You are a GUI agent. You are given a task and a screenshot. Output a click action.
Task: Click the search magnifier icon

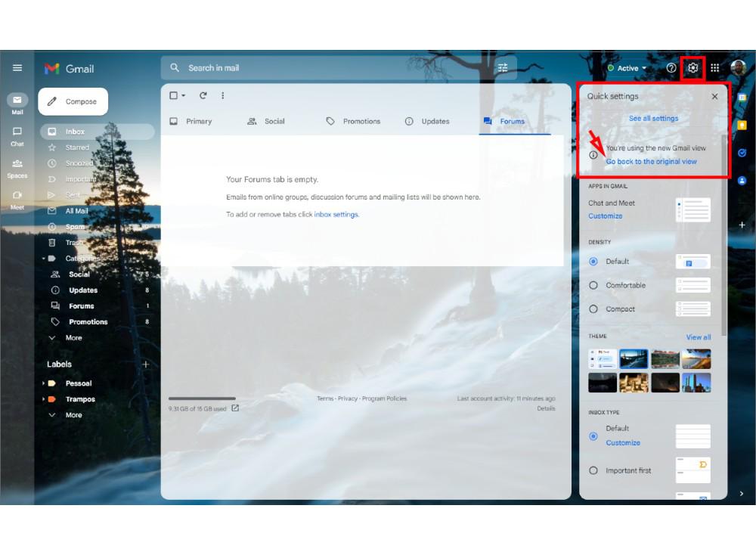(175, 68)
